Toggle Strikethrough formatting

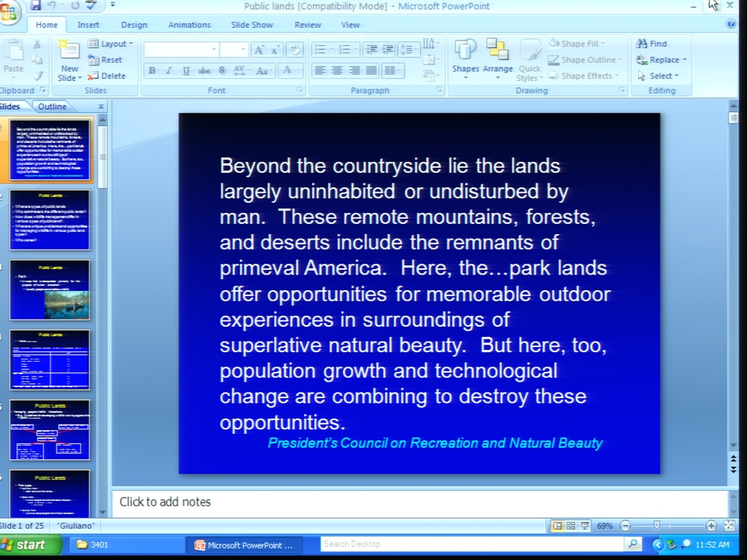point(204,71)
